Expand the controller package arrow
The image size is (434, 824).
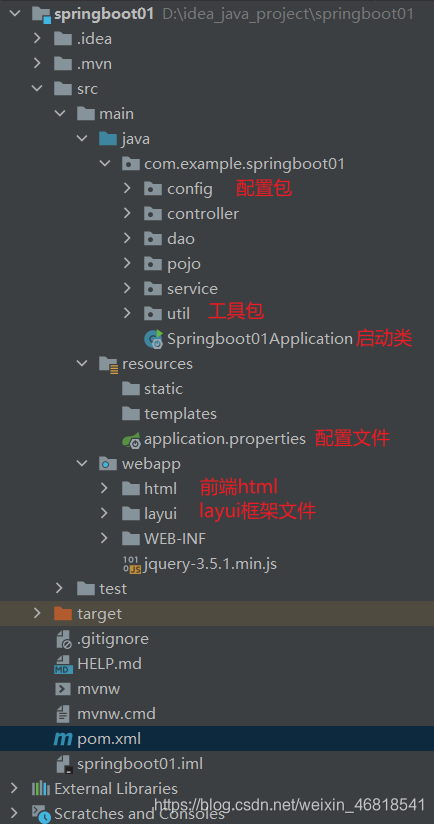(x=127, y=214)
